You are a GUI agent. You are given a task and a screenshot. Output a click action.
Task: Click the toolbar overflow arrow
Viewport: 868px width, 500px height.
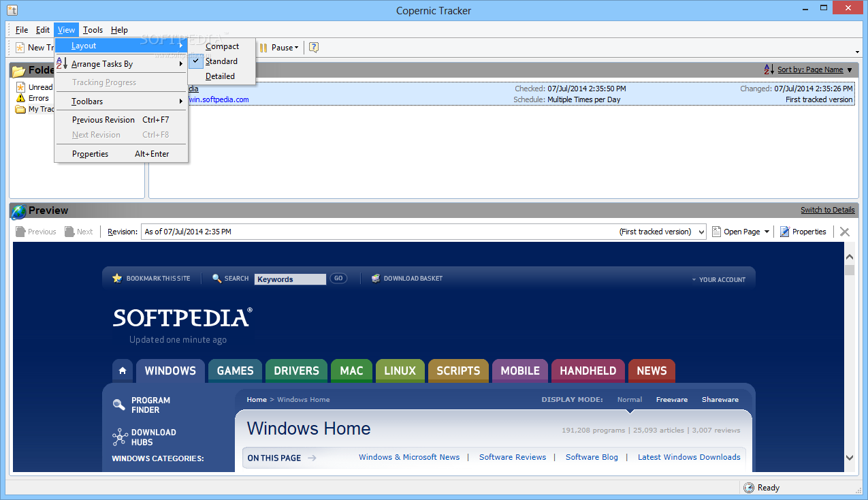pyautogui.click(x=856, y=52)
